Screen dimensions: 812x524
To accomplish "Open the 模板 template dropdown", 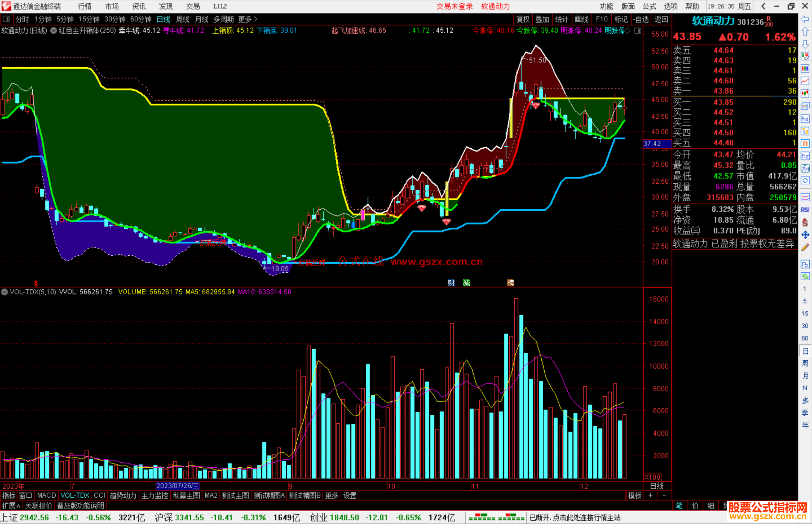I will tap(635, 495).
